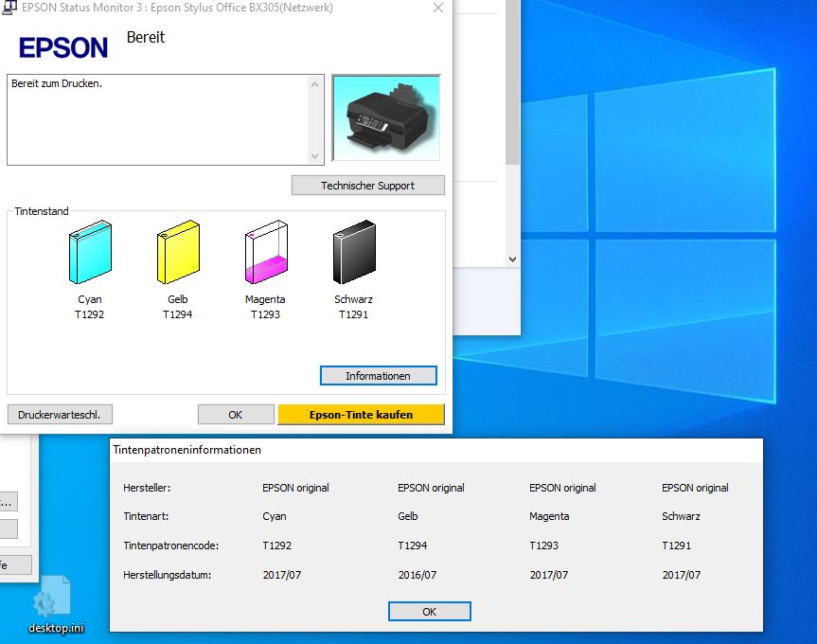Click the Magenta T1293 cartridge icon
Viewport: 817px width, 644px height.
pos(266,252)
